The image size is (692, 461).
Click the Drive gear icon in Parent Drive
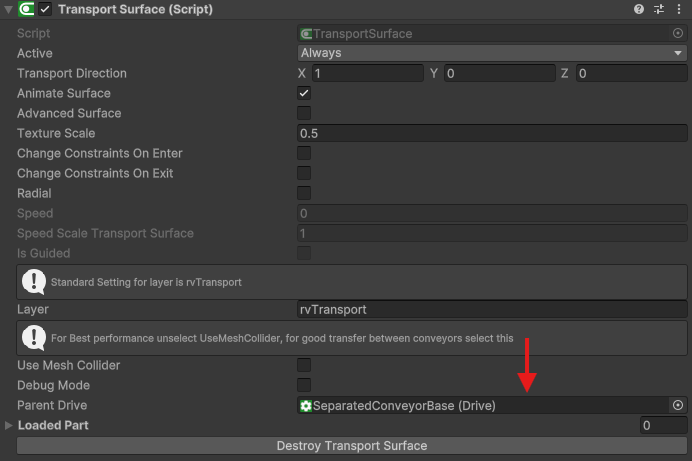pos(306,405)
